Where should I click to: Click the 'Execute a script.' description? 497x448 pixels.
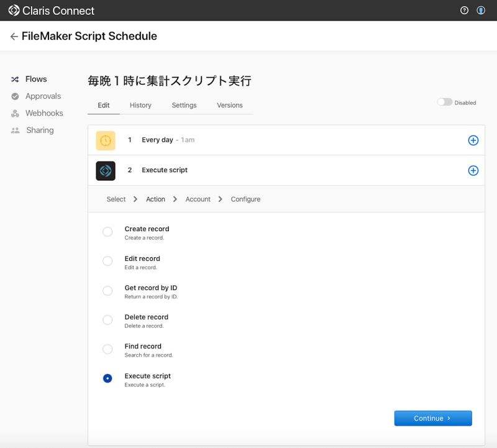point(145,385)
